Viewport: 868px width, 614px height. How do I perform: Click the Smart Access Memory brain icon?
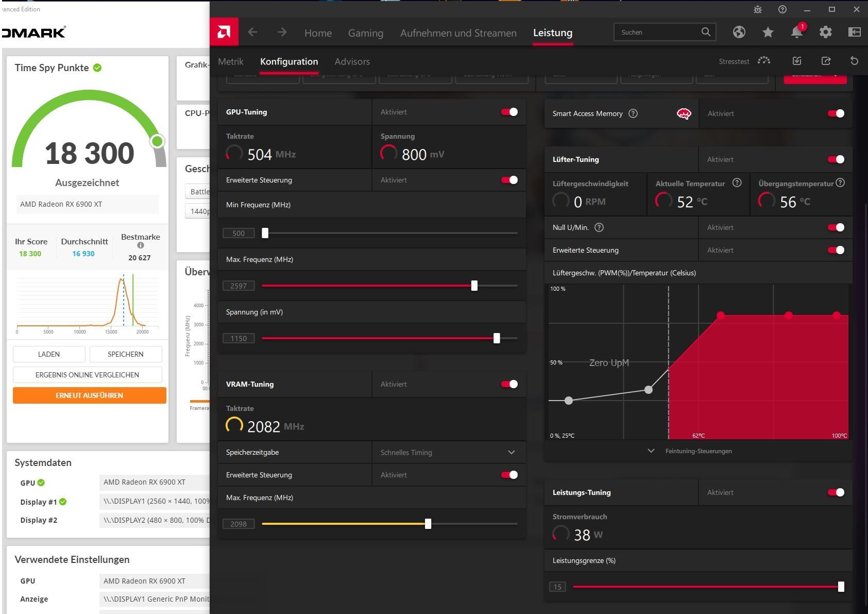(x=684, y=113)
